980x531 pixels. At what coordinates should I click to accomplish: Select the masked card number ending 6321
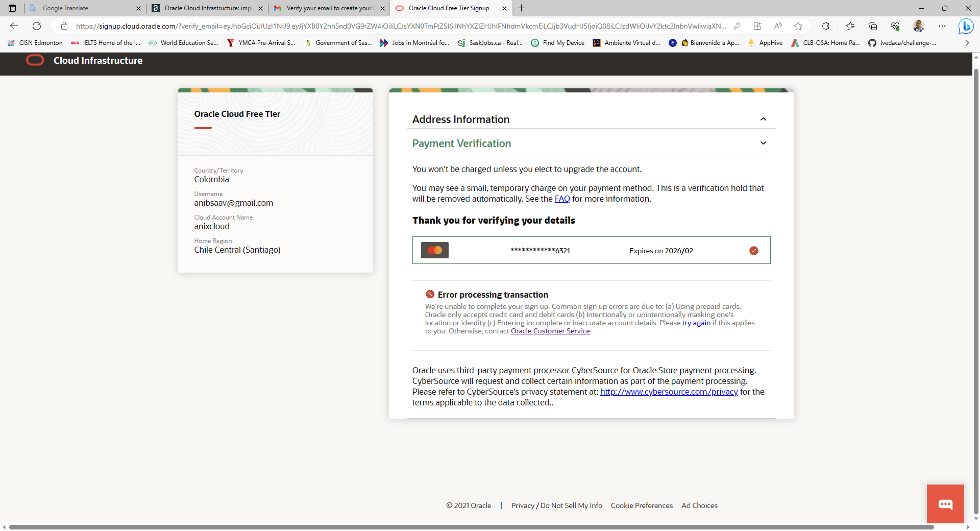[540, 250]
